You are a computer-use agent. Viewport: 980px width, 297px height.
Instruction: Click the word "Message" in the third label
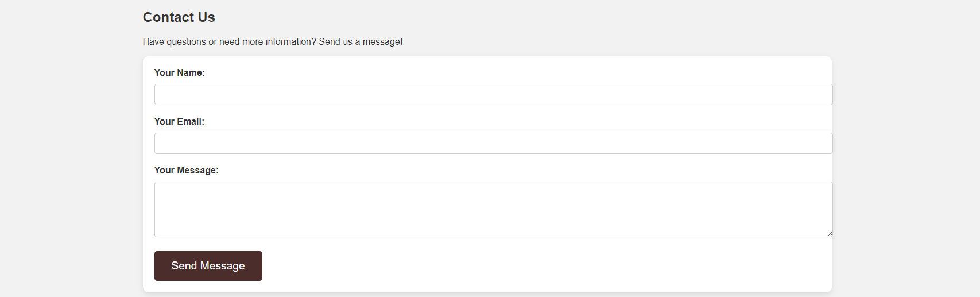tap(196, 170)
